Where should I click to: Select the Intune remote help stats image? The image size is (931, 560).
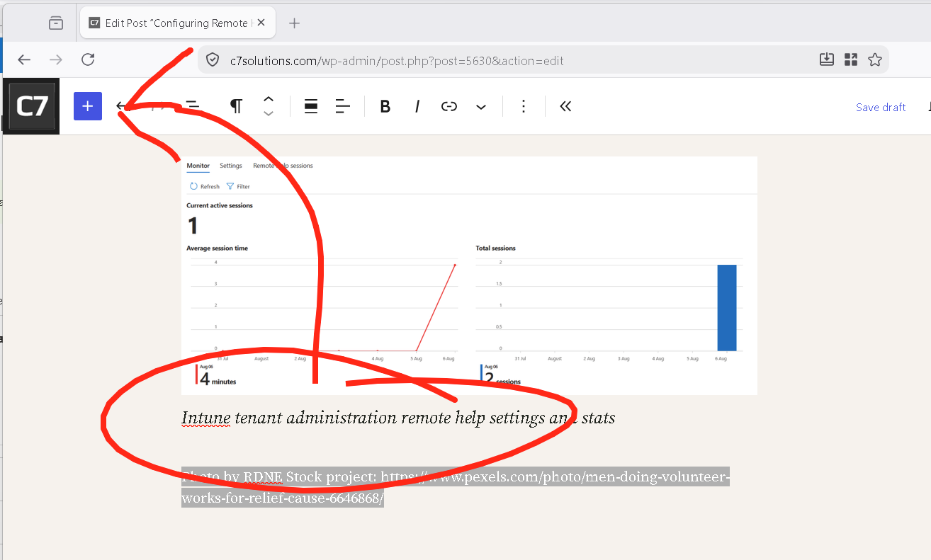pos(469,275)
